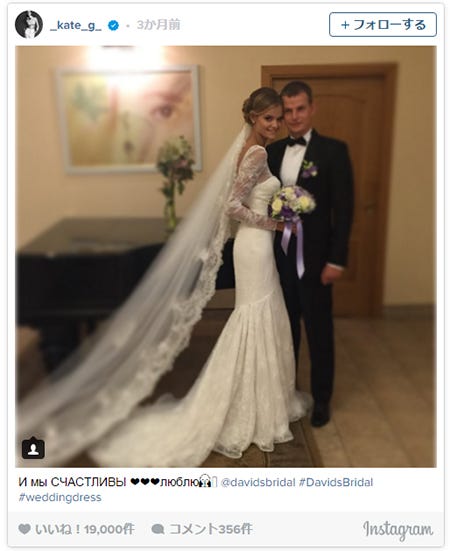Viewport: 450px width, 551px height.
Task: Open the #DavidsBridal hashtag
Action: [336, 482]
